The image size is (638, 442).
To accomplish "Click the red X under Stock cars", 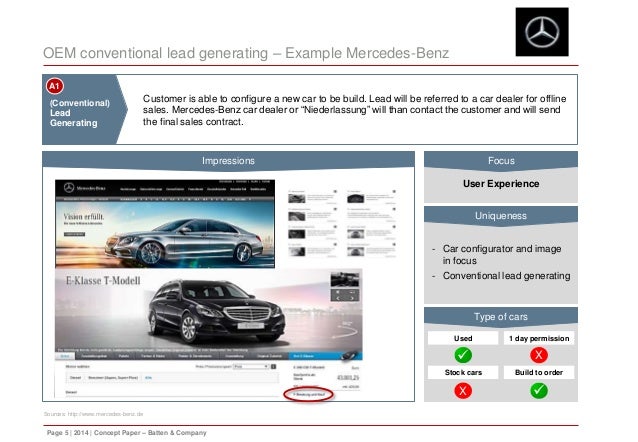I will coord(463,391).
